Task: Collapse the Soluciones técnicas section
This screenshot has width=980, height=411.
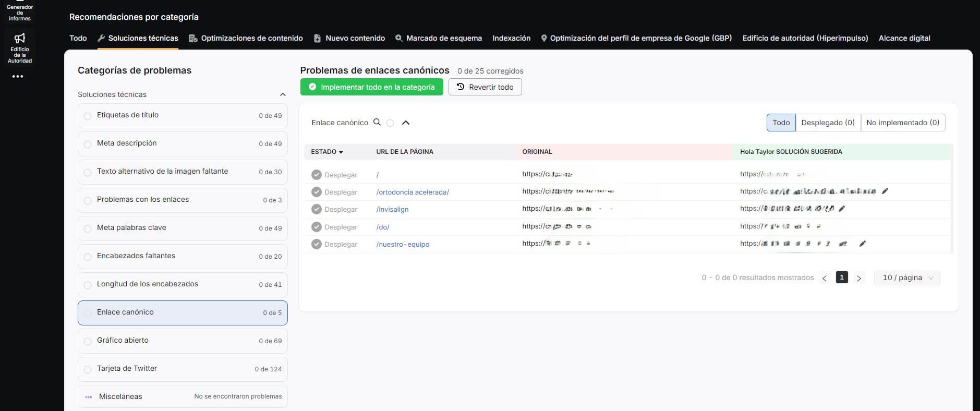Action: (x=283, y=94)
